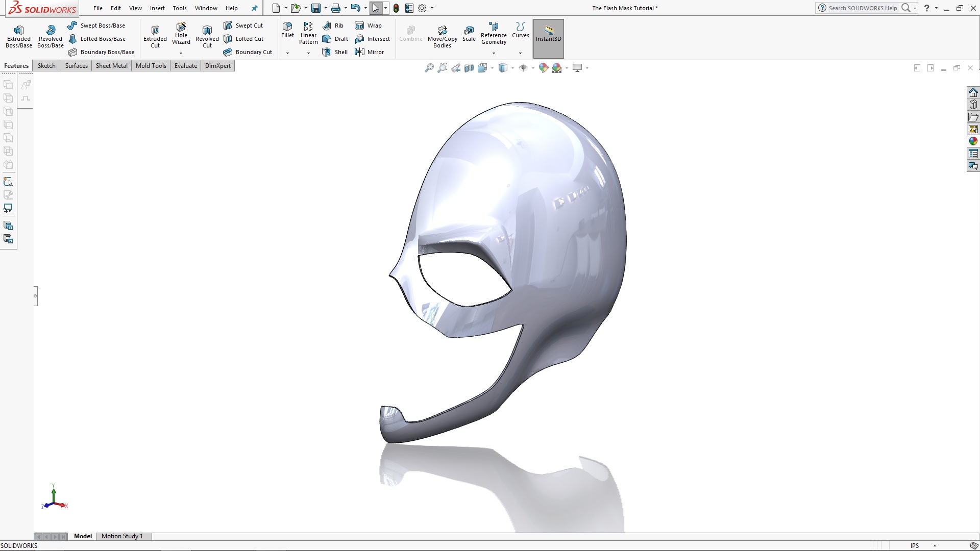Open the Motion Study 1 tab
Image resolution: width=980 pixels, height=551 pixels.
122,536
